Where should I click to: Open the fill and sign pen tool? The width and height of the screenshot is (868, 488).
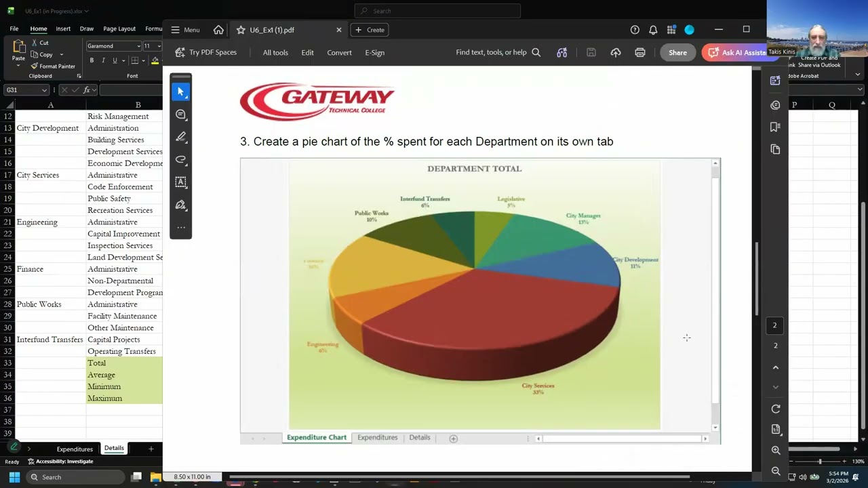tap(180, 205)
